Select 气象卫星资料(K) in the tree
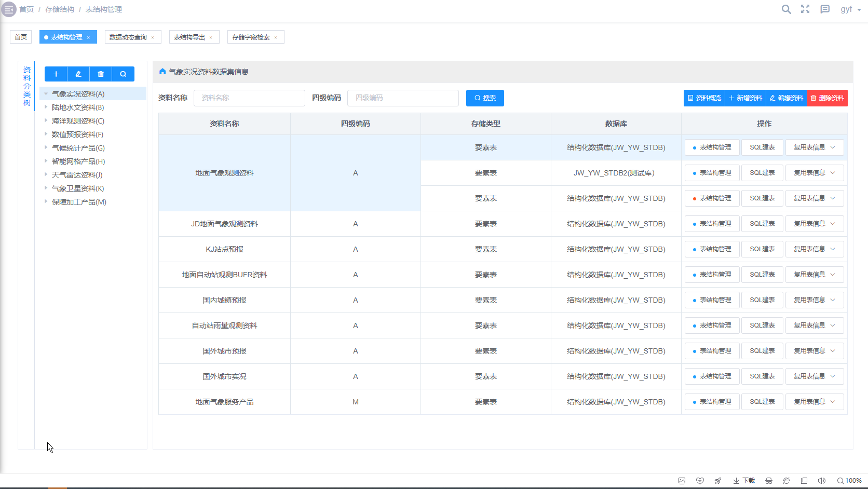The height and width of the screenshot is (489, 868). pos(78,188)
